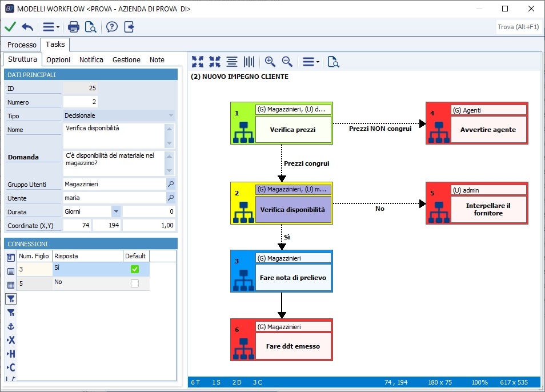Click the coordinate scale field 1,00

click(149, 225)
